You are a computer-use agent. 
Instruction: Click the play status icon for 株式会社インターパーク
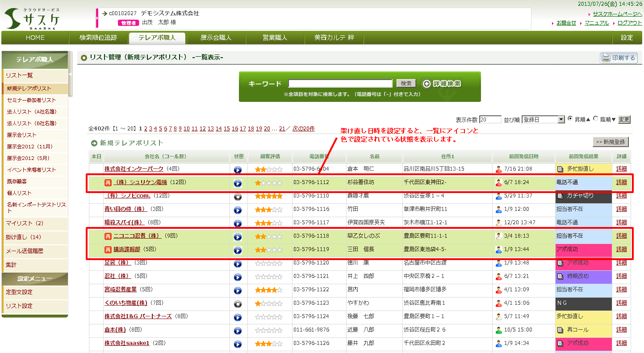tap(238, 170)
